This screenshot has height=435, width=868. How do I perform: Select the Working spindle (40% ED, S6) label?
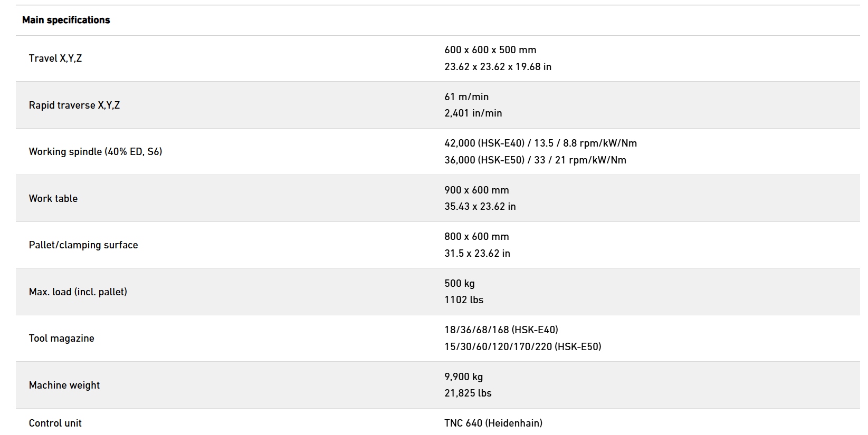pos(96,152)
